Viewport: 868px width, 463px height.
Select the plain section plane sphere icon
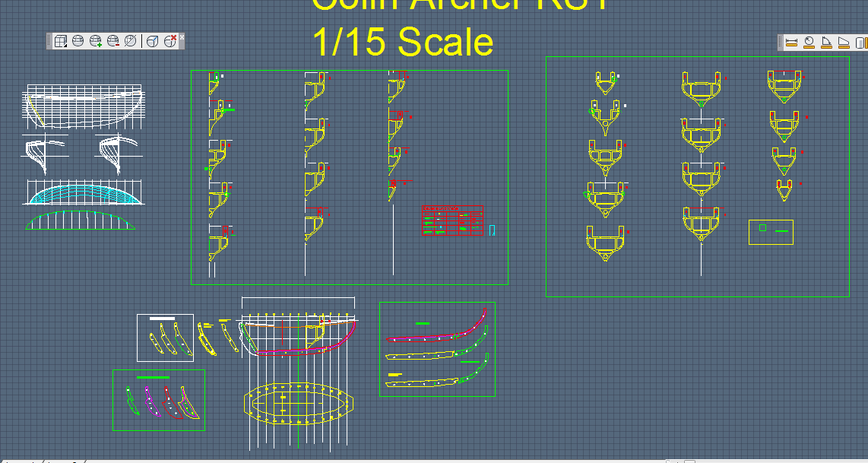coord(78,41)
